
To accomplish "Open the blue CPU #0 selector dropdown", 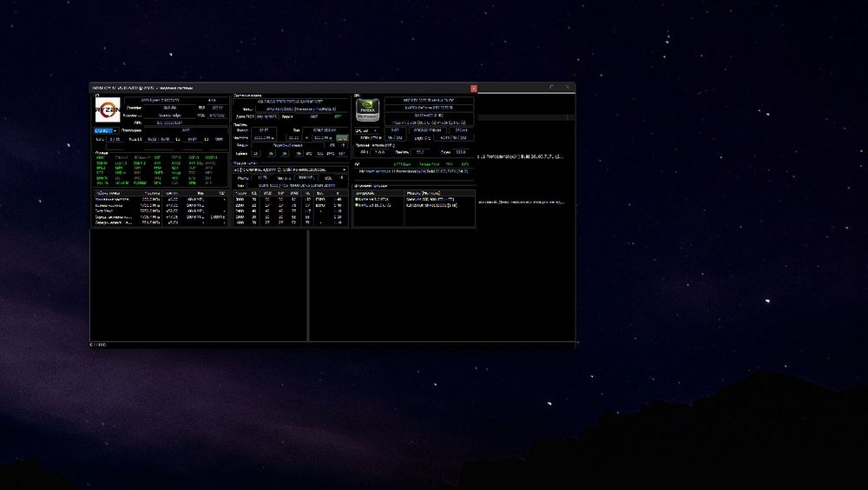I will coord(106,131).
